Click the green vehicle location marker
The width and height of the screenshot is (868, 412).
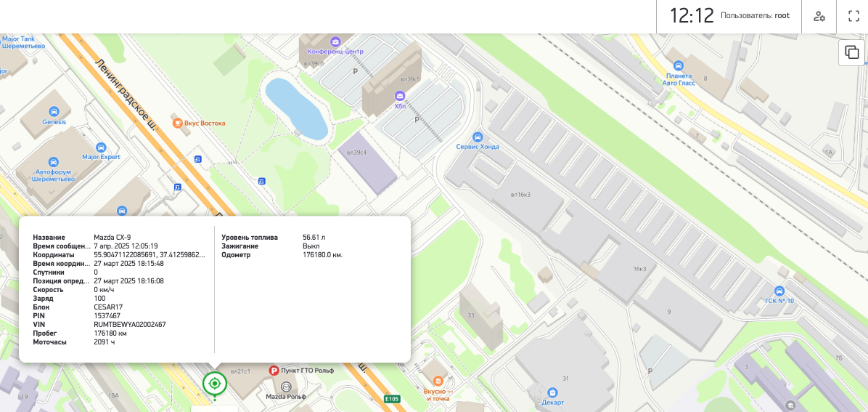tap(215, 383)
